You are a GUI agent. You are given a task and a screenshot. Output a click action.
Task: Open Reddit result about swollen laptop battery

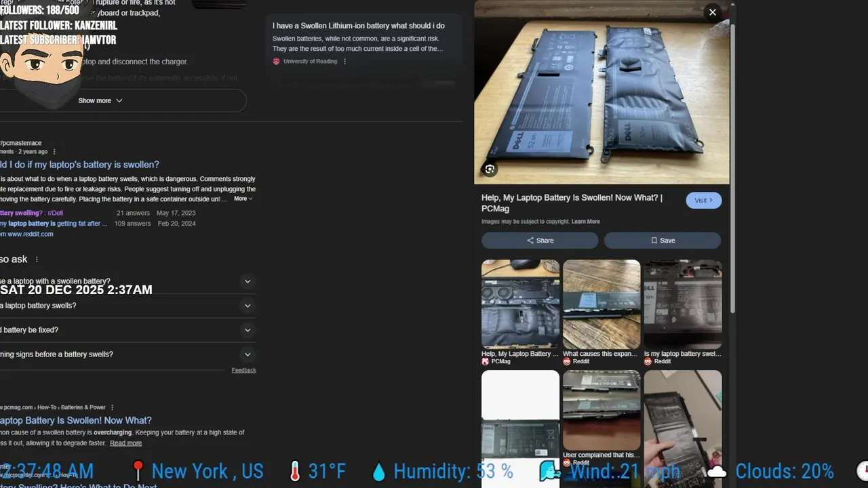[x=79, y=165]
